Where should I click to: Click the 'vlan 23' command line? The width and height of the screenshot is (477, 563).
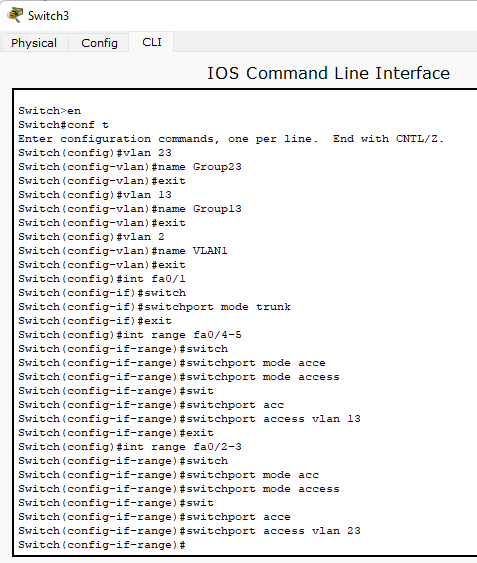(x=95, y=153)
